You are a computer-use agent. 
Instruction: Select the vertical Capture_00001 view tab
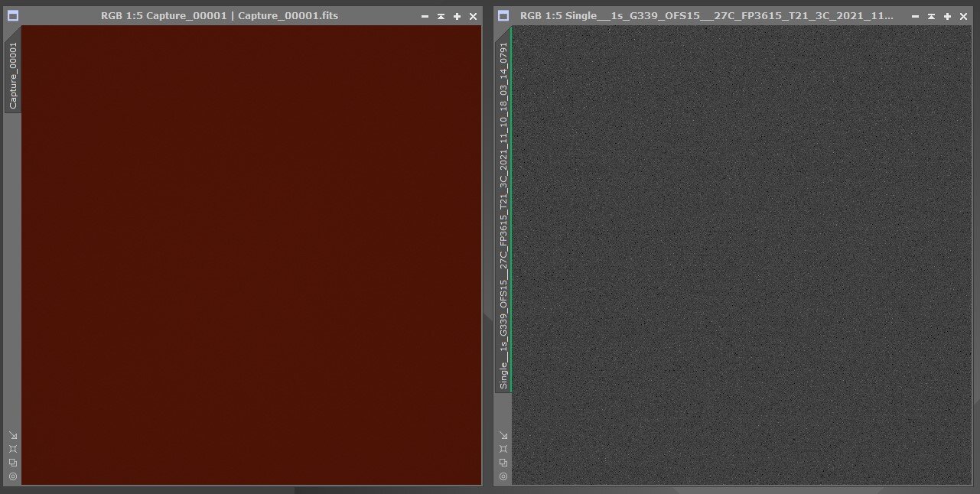13,75
